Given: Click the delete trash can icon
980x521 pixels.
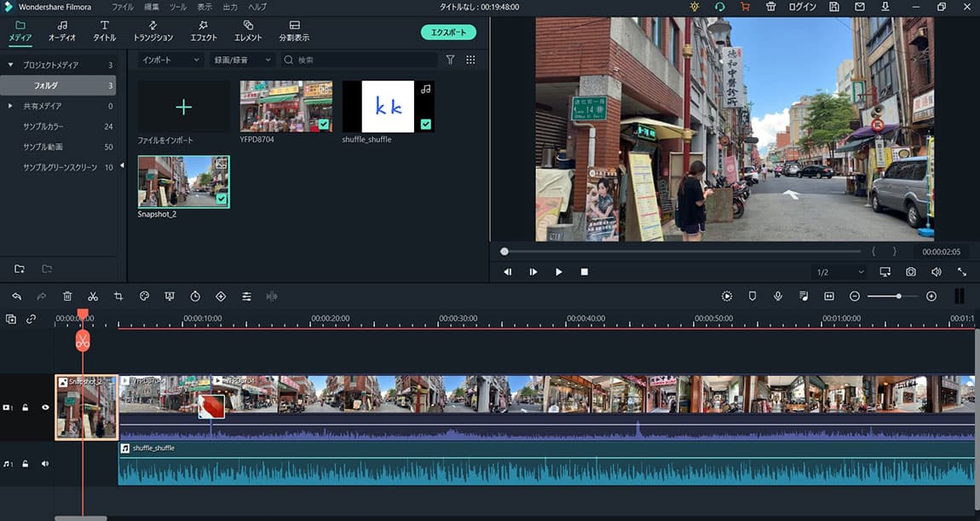Looking at the screenshot, I should pos(67,296).
